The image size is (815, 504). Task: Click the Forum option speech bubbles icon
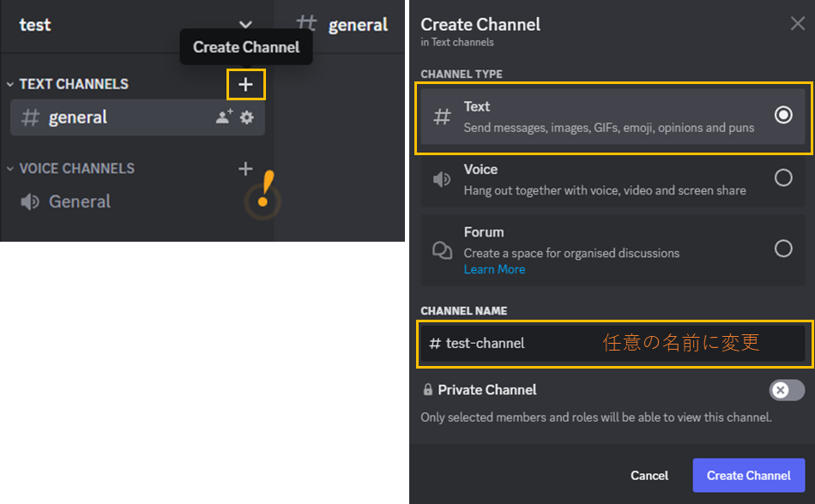click(442, 250)
